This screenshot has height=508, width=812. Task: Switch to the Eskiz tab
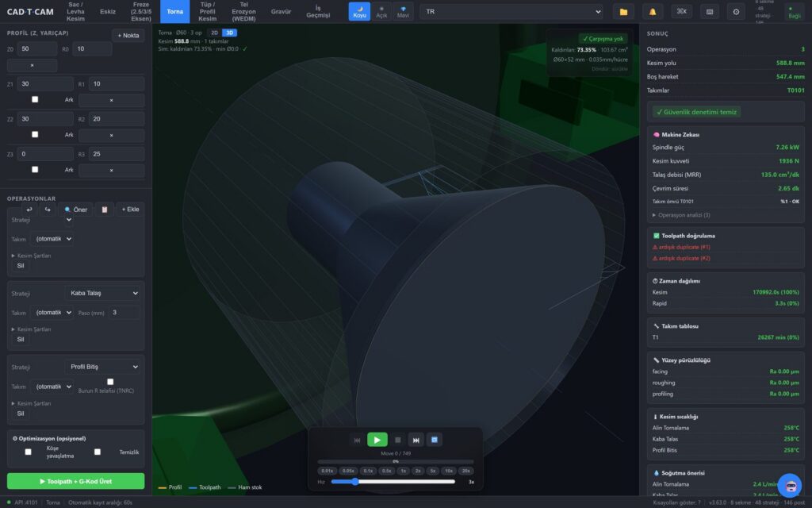pyautogui.click(x=108, y=11)
